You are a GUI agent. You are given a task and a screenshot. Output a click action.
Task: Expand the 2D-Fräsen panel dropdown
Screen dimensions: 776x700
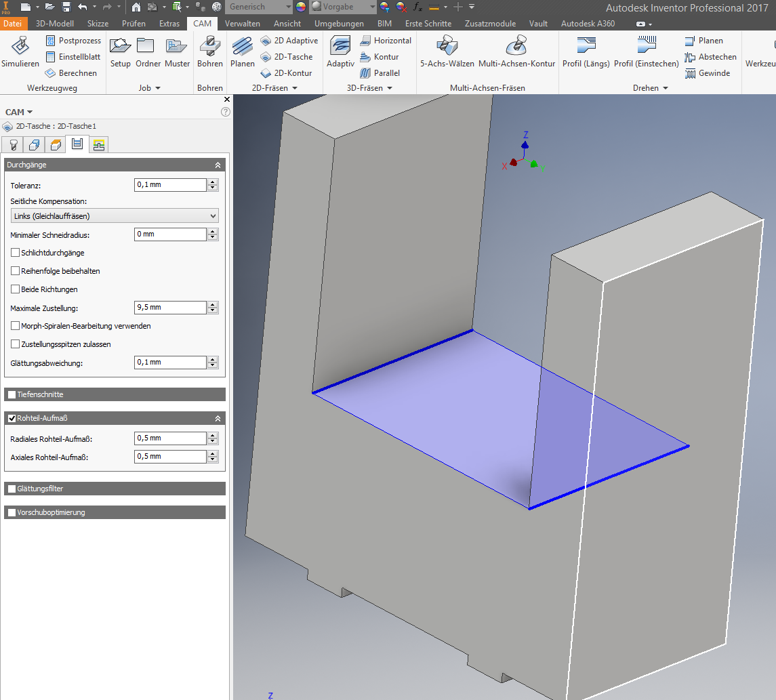coord(295,88)
